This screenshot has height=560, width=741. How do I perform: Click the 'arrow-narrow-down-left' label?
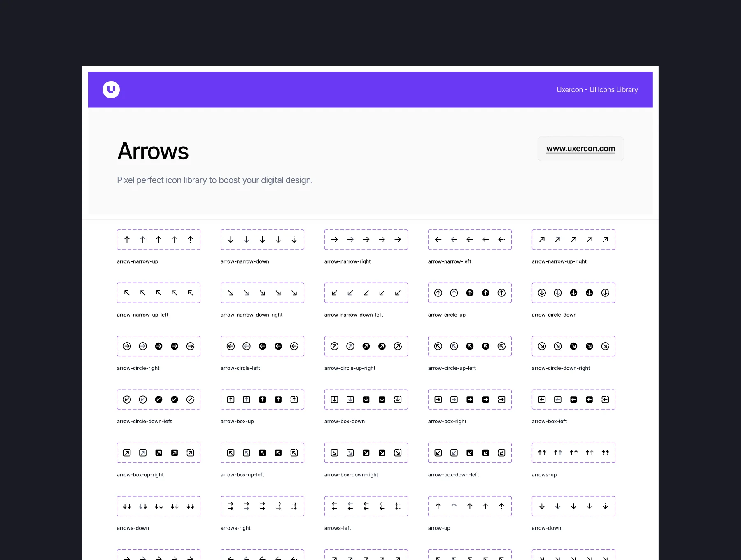[354, 315]
